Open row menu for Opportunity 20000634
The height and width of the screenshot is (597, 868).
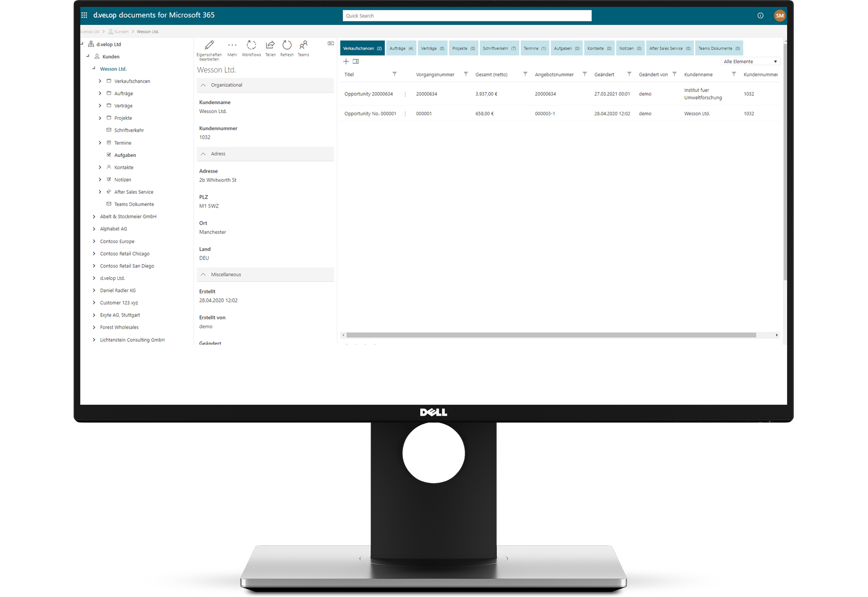point(405,94)
